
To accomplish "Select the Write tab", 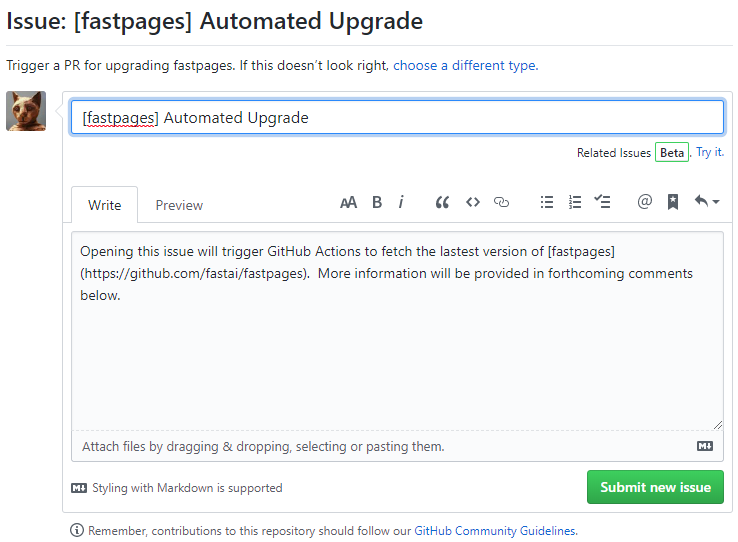I will 104,205.
